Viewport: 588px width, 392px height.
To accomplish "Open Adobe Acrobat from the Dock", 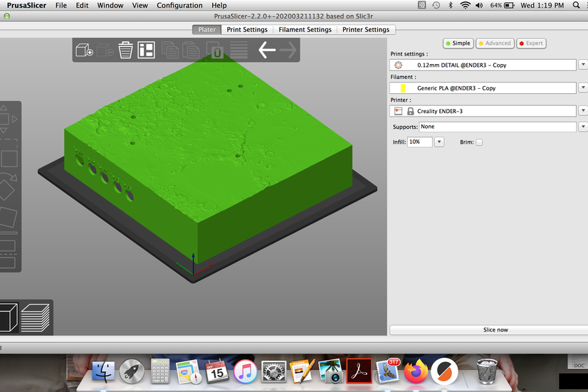I will pyautogui.click(x=359, y=371).
